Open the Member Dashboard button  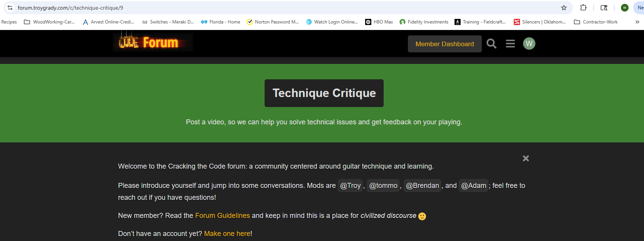coord(444,44)
